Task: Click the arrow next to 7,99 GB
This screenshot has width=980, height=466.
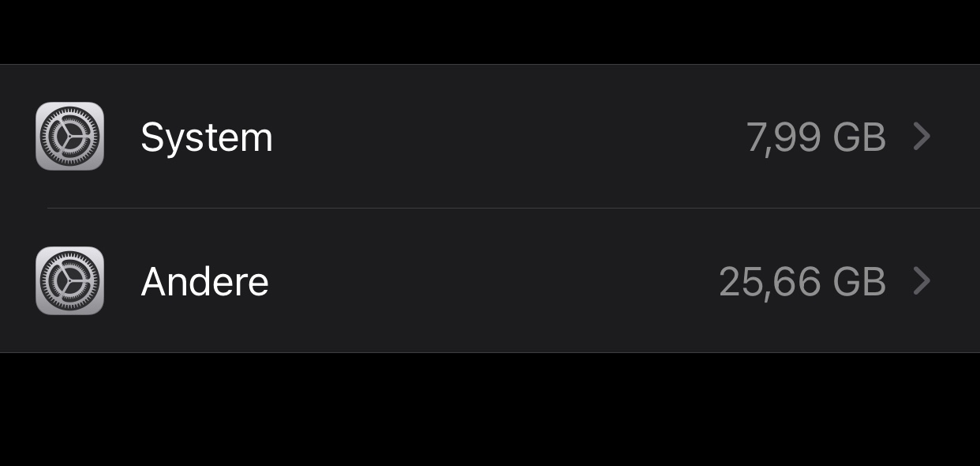Action: coord(922,137)
